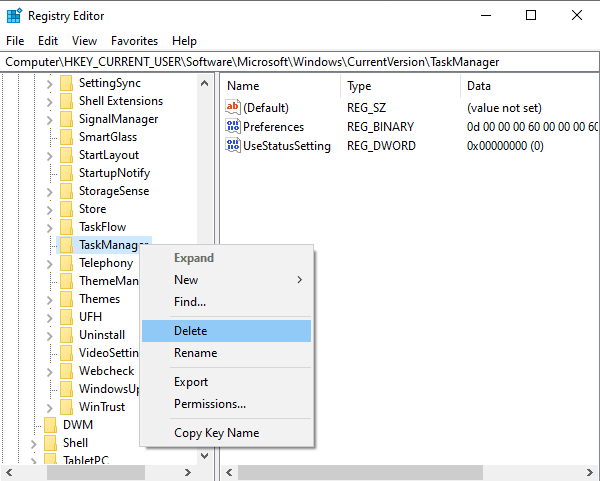This screenshot has height=481, width=600.
Task: Click the Telephony folder icon
Action: [66, 263]
